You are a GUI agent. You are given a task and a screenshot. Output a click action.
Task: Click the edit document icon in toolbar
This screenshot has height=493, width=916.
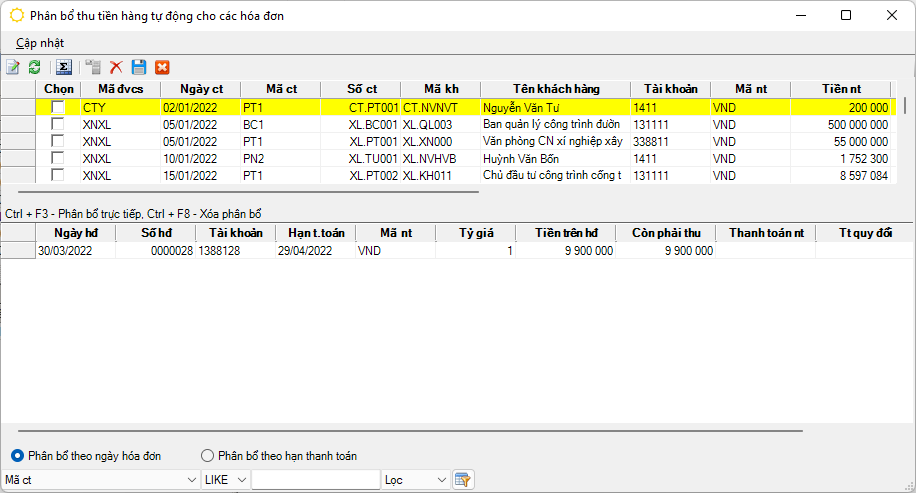[x=13, y=67]
